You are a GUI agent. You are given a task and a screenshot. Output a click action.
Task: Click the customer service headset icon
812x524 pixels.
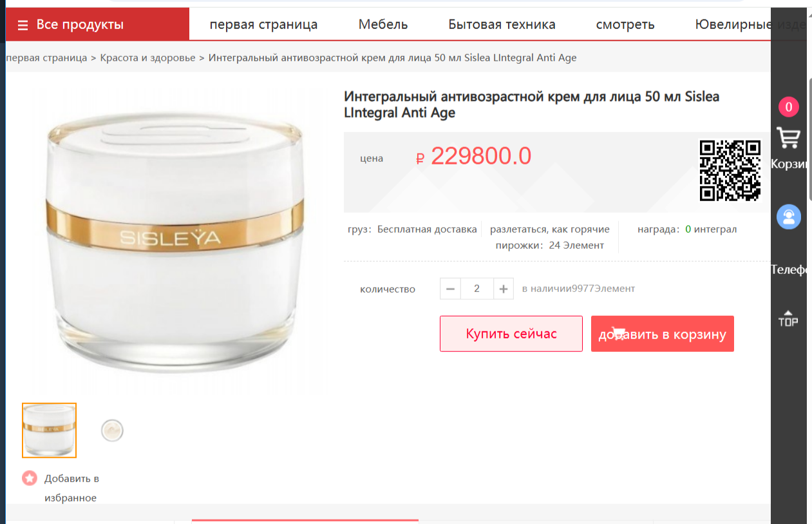[788, 217]
